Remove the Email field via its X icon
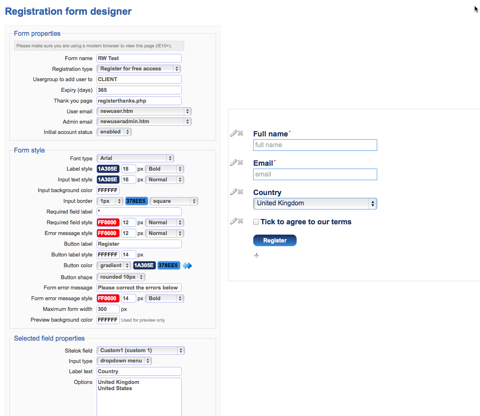 pos(240,163)
